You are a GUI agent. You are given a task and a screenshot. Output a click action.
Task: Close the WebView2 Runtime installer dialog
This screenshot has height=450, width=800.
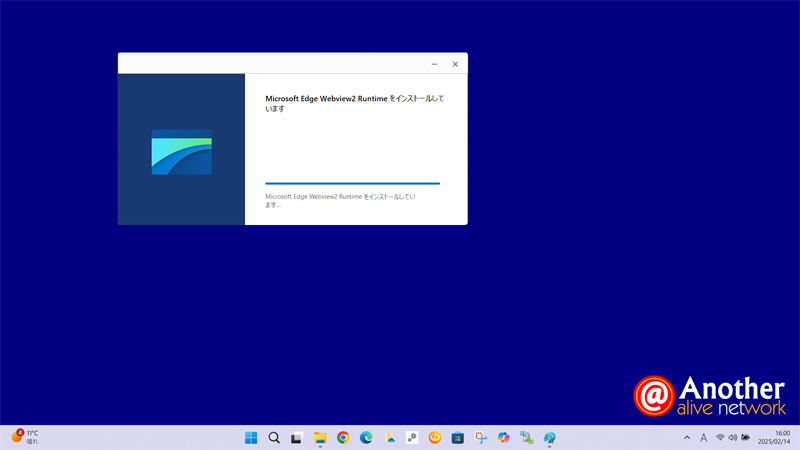click(x=455, y=64)
